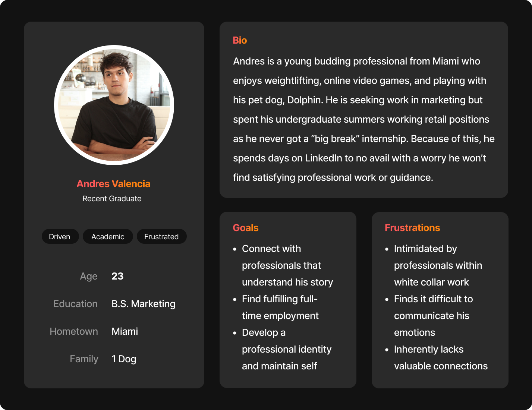Image resolution: width=532 pixels, height=410 pixels.
Task: Click the 1 Dog family value
Action: pos(124,359)
